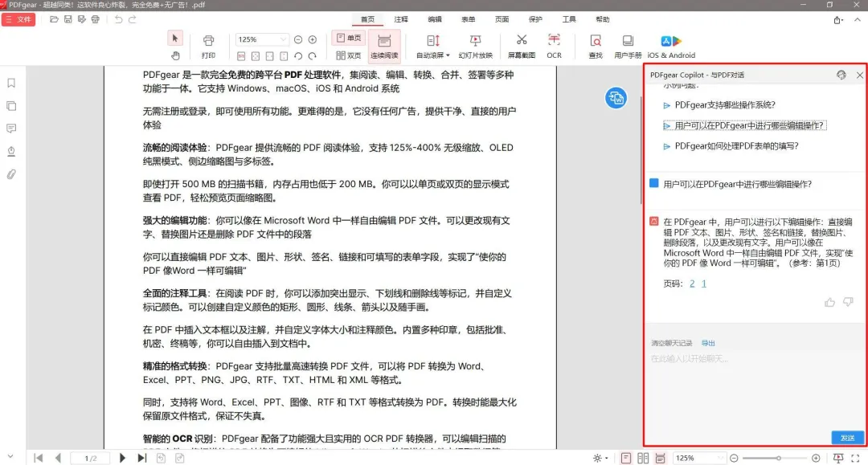The height and width of the screenshot is (465, 868).
Task: Ask sample question PDFgear支持哪些操作系统?
Action: point(725,105)
